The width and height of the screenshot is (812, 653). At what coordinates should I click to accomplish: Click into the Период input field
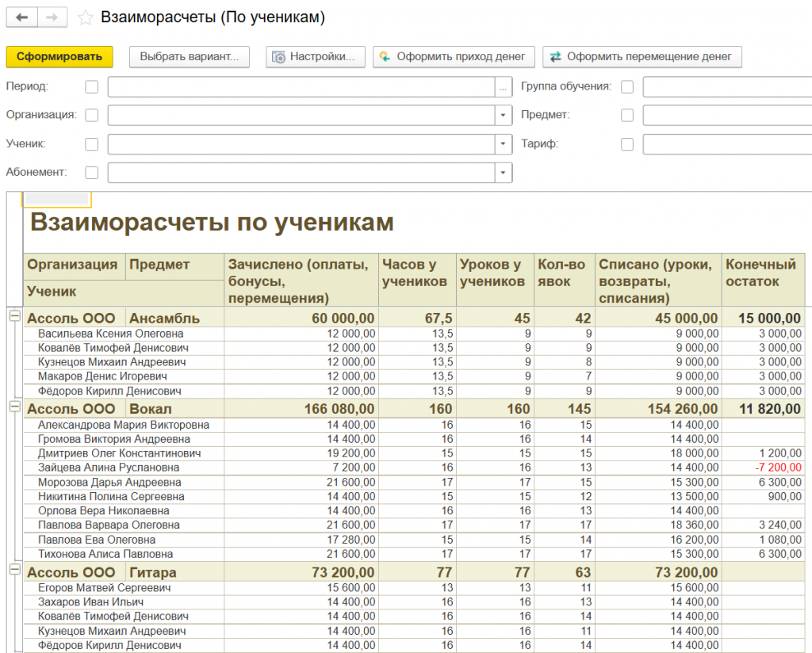301,87
